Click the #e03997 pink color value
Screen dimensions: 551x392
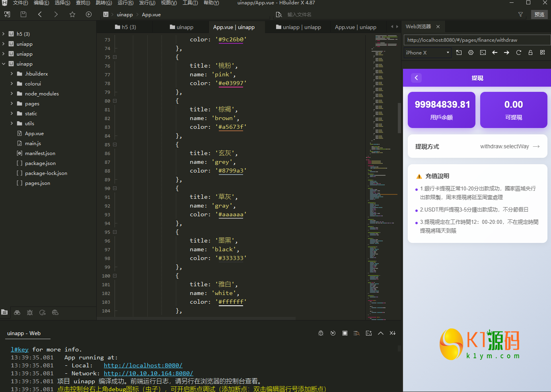[x=231, y=83]
